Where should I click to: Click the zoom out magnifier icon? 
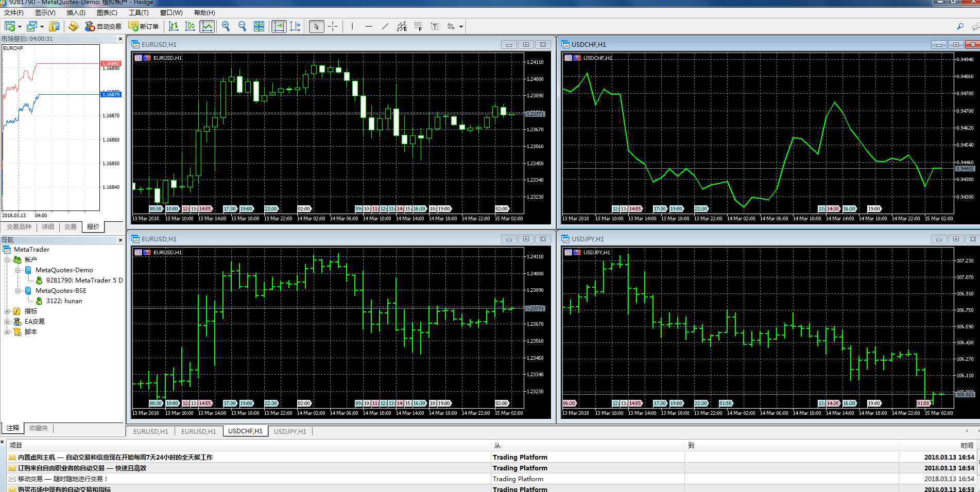[x=243, y=26]
